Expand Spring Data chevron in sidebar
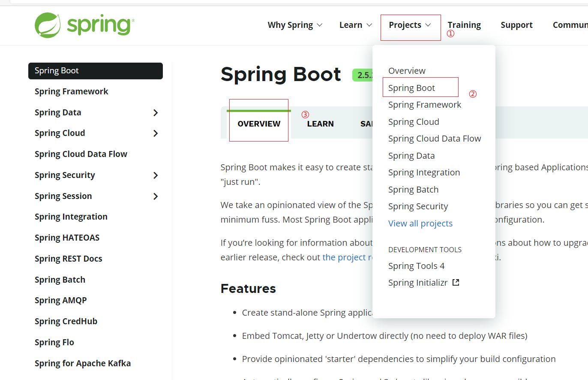This screenshot has height=380, width=588. [156, 113]
